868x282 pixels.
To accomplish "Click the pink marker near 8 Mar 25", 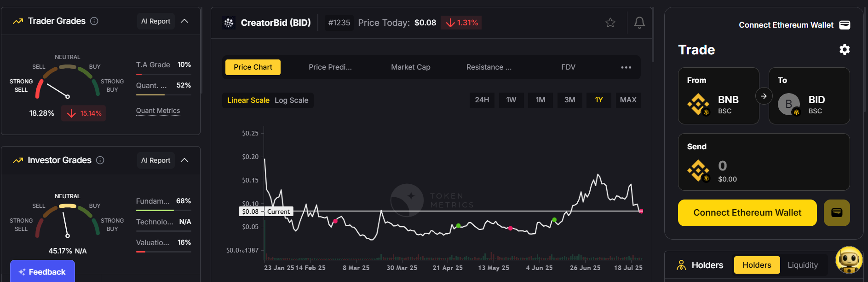I will (x=335, y=221).
